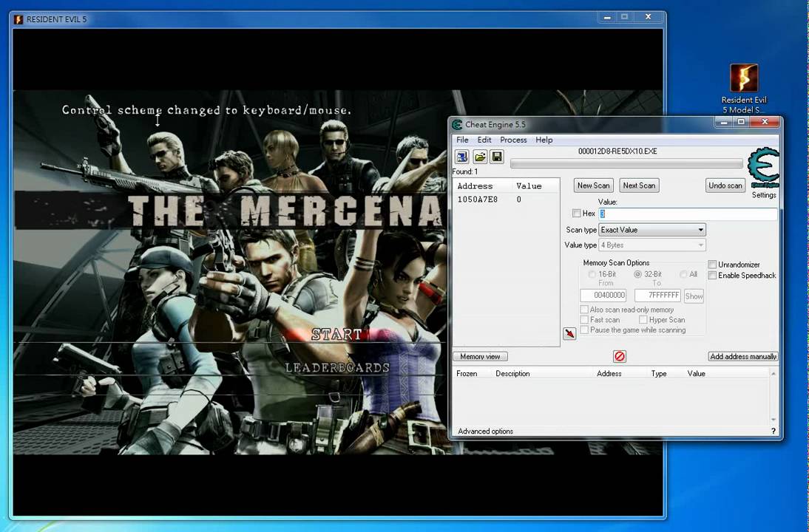This screenshot has width=809, height=532.
Task: Click the New Scan button
Action: (x=593, y=185)
